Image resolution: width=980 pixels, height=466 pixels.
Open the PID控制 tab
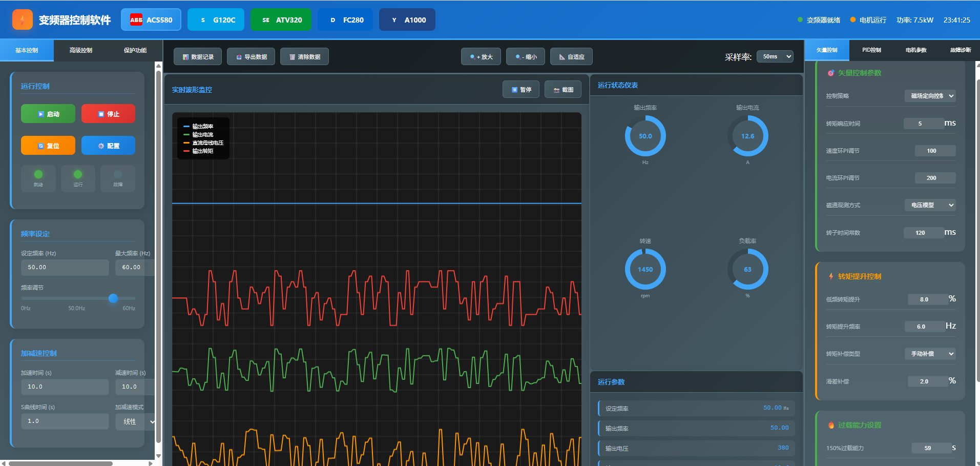(871, 50)
